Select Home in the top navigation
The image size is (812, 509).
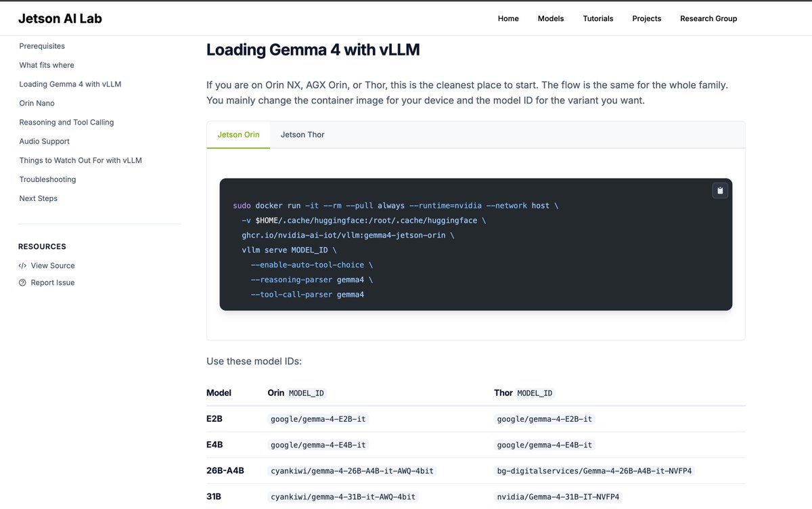click(508, 18)
